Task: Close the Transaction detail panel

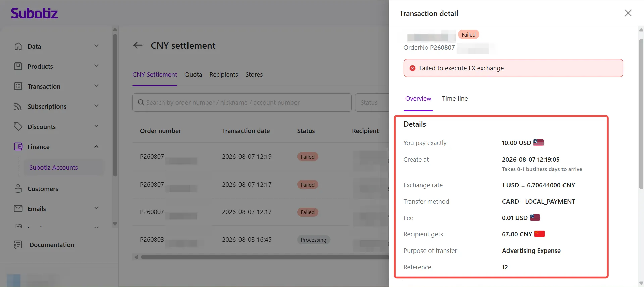Action: click(628, 13)
